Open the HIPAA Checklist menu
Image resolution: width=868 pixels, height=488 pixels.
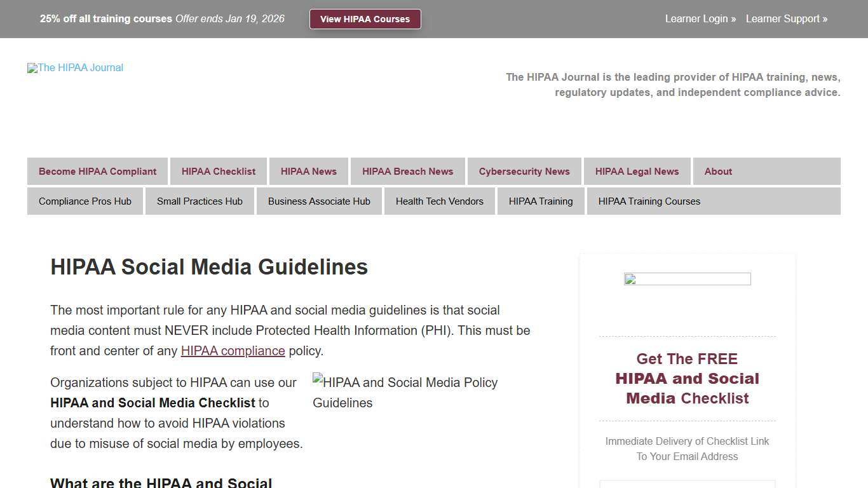click(x=218, y=171)
